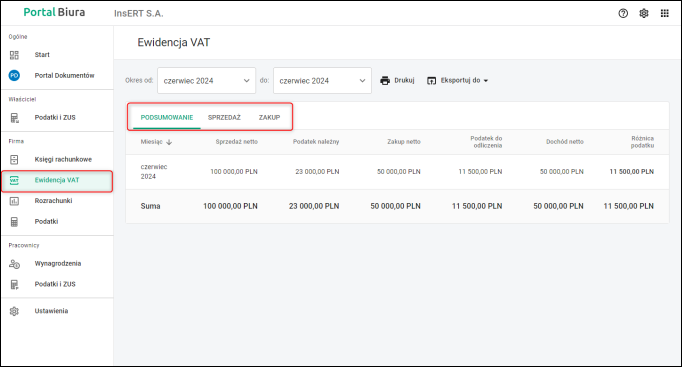Image resolution: width=682 pixels, height=367 pixels.
Task: Click the Podatek należny column header
Action: tap(316, 142)
